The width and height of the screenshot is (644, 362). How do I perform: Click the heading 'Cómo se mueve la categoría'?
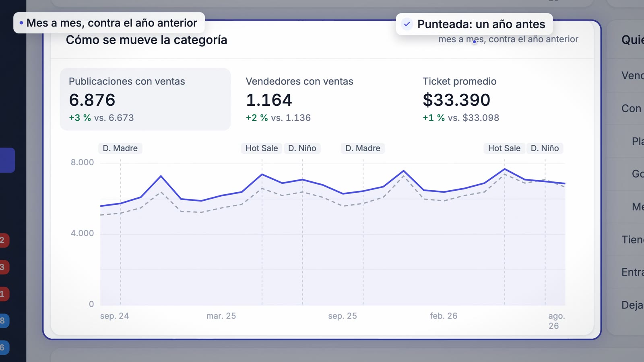(x=147, y=40)
